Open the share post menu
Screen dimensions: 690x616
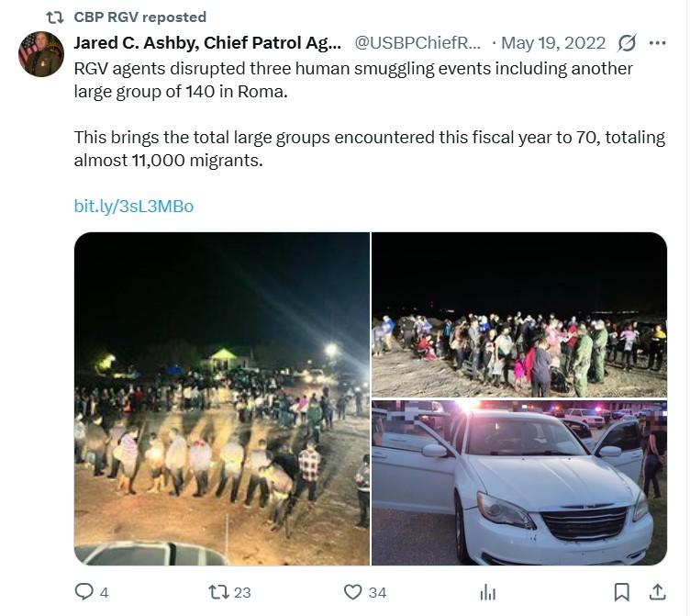(x=657, y=592)
